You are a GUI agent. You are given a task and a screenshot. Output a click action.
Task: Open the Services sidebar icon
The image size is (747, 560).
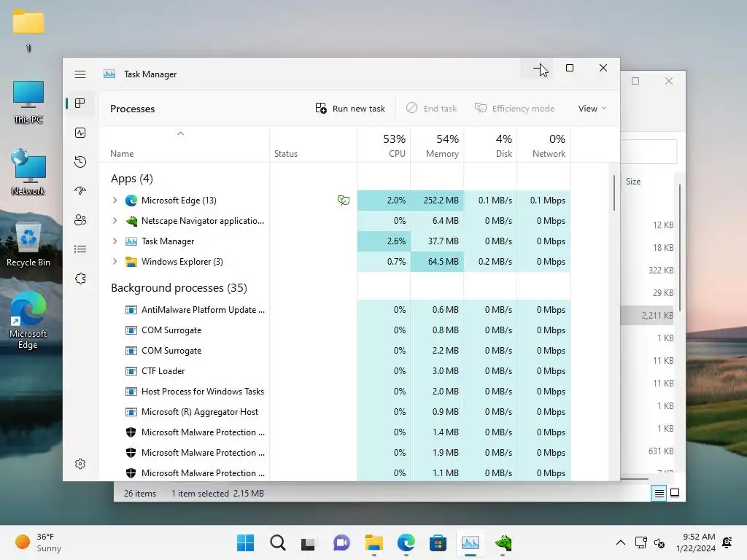pyautogui.click(x=80, y=279)
